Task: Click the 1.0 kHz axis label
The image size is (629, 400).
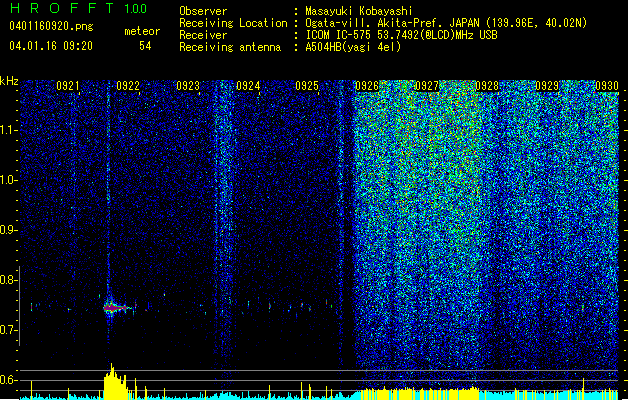Action: pos(9,180)
